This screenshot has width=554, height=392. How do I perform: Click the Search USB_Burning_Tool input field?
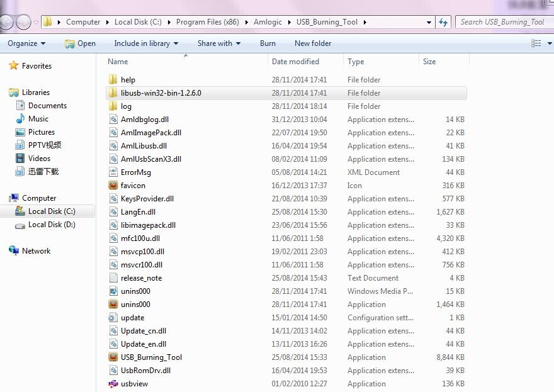(x=504, y=22)
